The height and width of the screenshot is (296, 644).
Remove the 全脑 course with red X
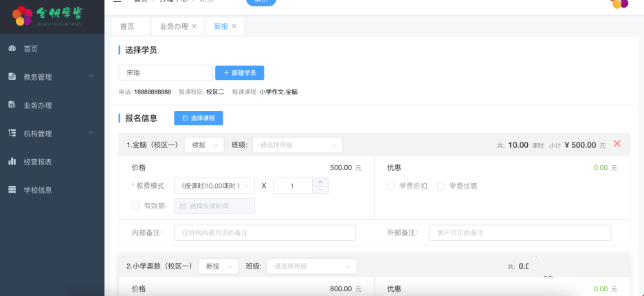pyautogui.click(x=617, y=144)
